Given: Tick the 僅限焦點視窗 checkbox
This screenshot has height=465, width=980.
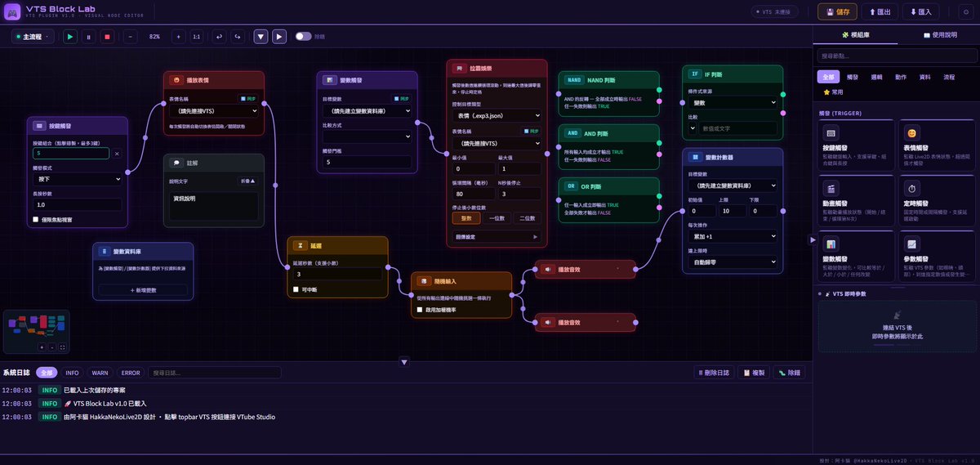Looking at the screenshot, I should click(x=36, y=219).
